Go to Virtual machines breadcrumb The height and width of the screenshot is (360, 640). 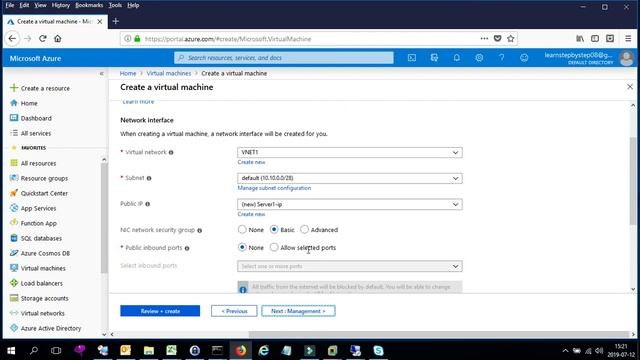[169, 73]
